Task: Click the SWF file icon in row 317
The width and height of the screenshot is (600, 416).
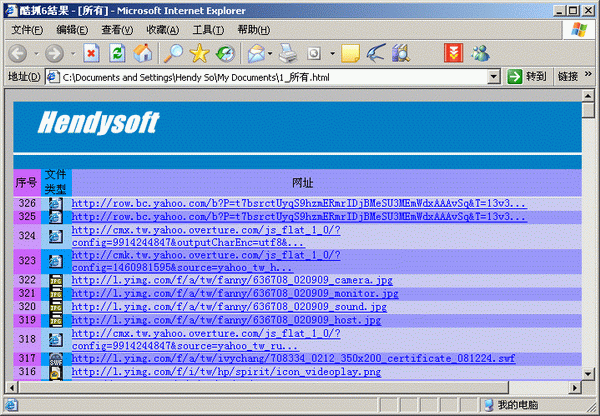Action: pyautogui.click(x=56, y=359)
